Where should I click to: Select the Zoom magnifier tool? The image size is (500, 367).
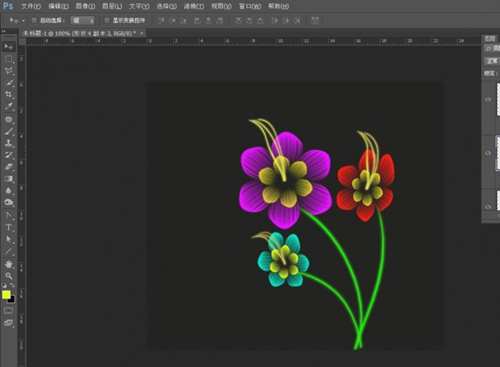[8, 276]
